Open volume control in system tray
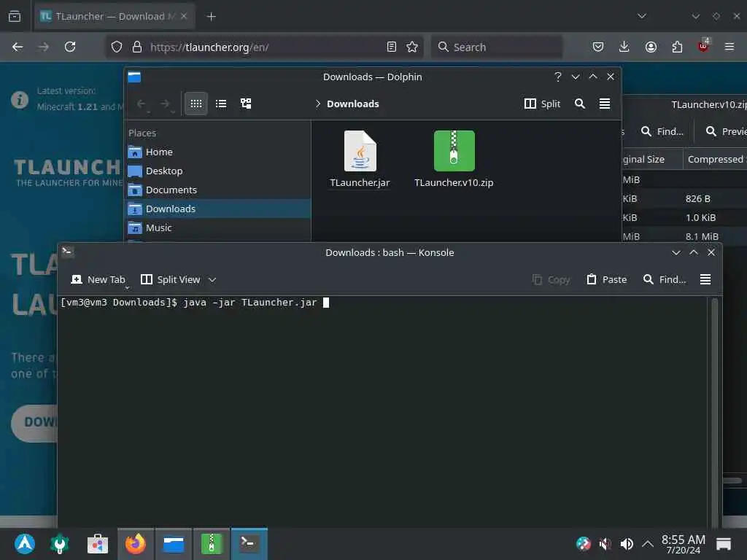The image size is (747, 560). tap(627, 543)
